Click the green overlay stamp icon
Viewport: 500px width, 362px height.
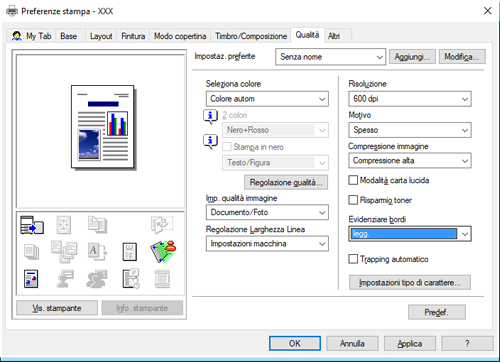coord(163,251)
